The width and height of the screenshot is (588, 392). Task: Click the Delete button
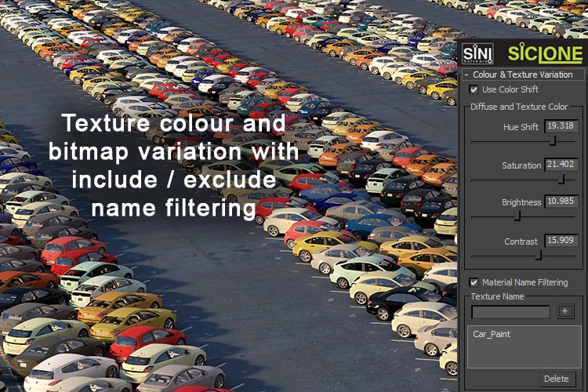[x=556, y=379]
